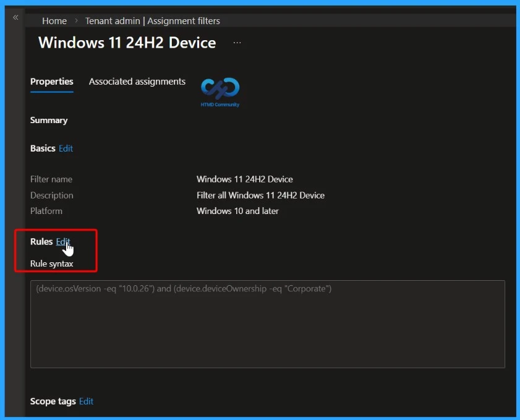Click the Summary section heading

click(49, 120)
